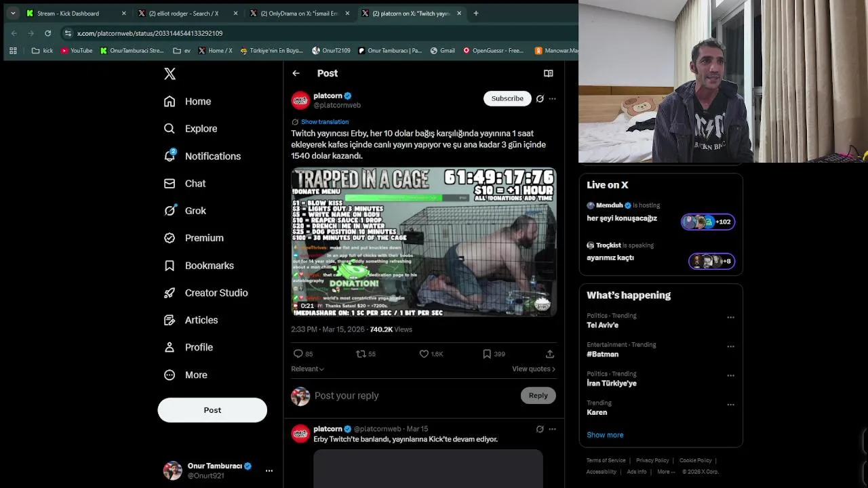
Task: Open the OpenGuessr bookmark
Action: (493, 51)
